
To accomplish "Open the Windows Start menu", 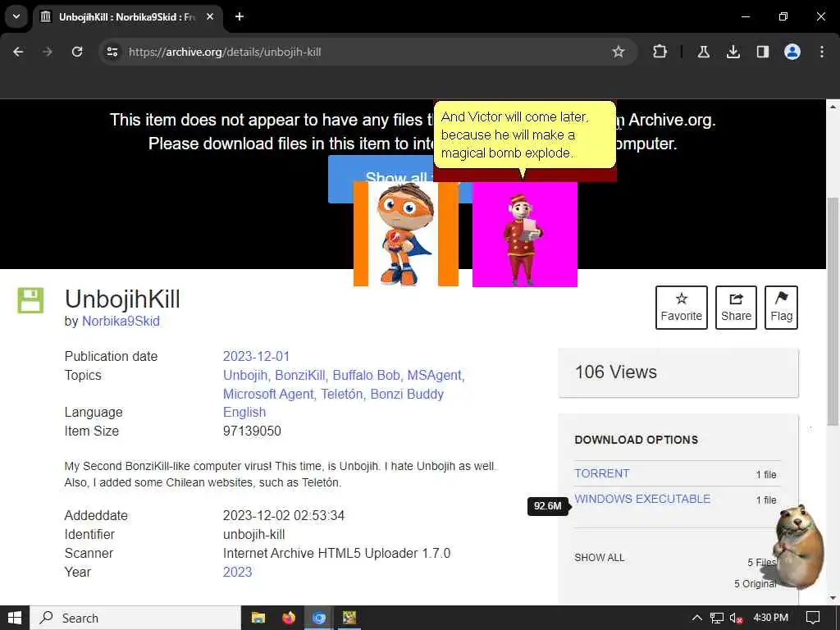I will (x=15, y=618).
